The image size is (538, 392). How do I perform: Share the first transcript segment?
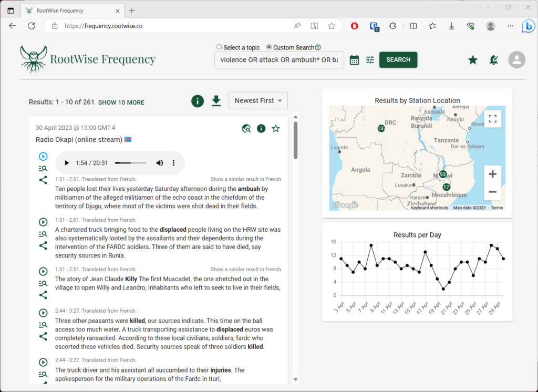click(43, 180)
